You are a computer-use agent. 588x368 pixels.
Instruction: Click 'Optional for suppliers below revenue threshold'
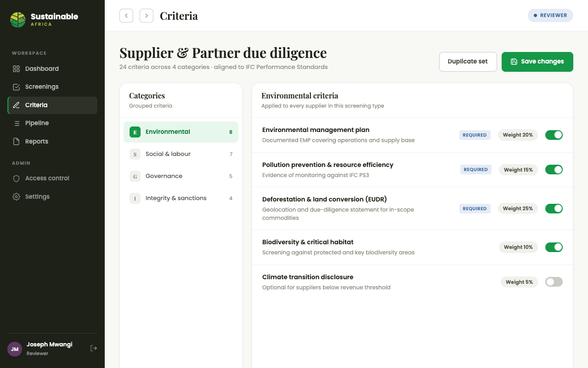326,287
